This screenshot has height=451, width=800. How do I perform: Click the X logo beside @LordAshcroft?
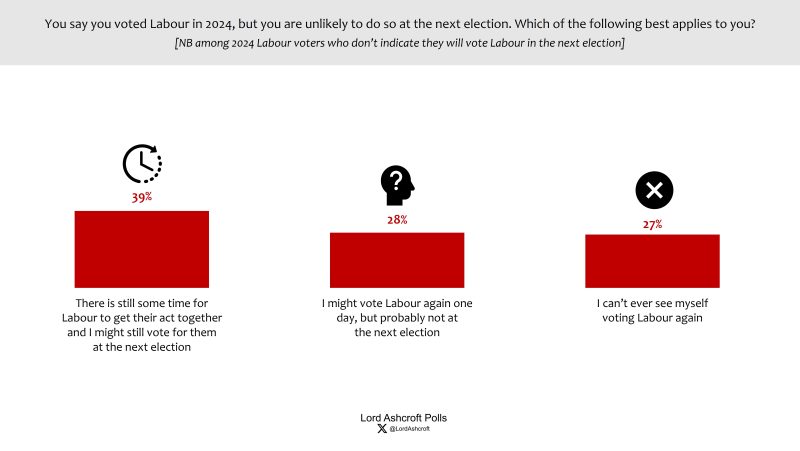[x=382, y=429]
